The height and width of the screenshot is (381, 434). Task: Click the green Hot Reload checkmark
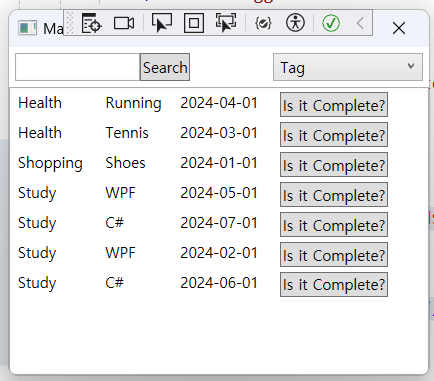tap(331, 23)
